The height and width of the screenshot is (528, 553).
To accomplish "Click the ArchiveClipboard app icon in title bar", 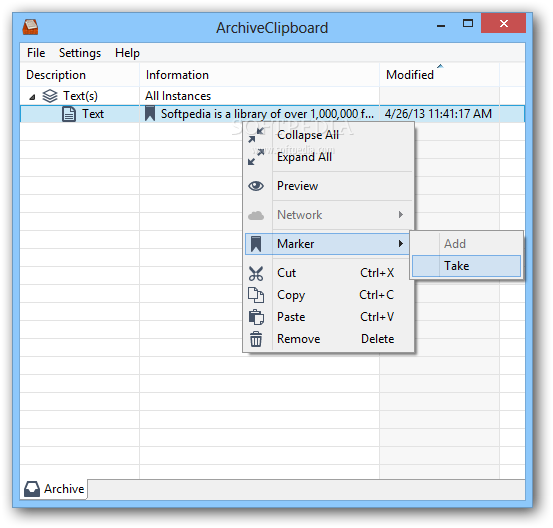I will tap(30, 27).
